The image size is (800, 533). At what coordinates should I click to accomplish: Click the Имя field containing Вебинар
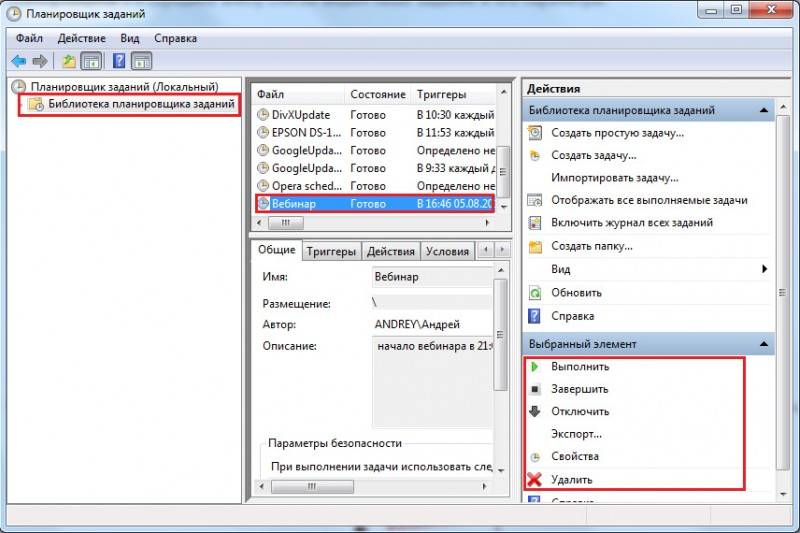(433, 277)
